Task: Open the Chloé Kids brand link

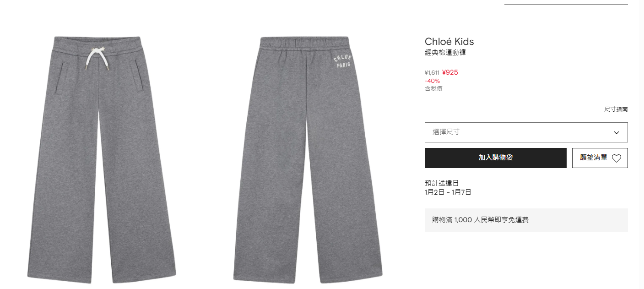Action: point(449,42)
